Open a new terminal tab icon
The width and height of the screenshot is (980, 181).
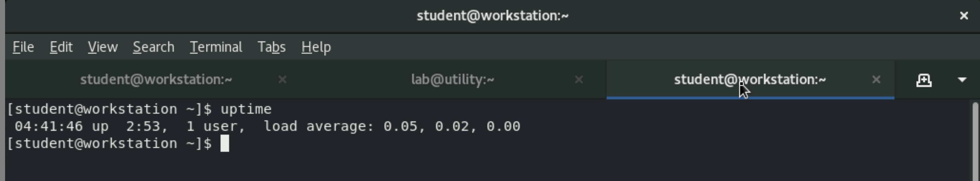[924, 80]
